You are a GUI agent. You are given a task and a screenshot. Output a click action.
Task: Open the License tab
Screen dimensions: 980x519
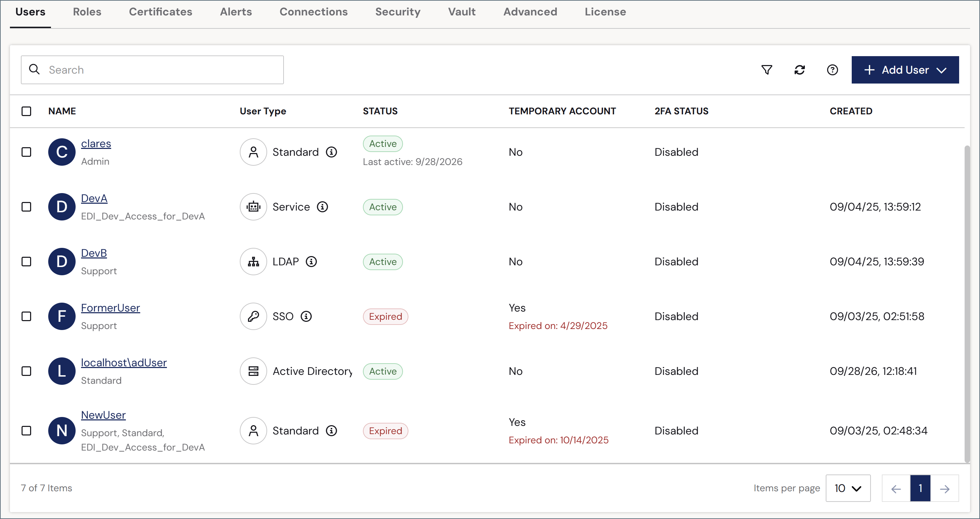605,12
